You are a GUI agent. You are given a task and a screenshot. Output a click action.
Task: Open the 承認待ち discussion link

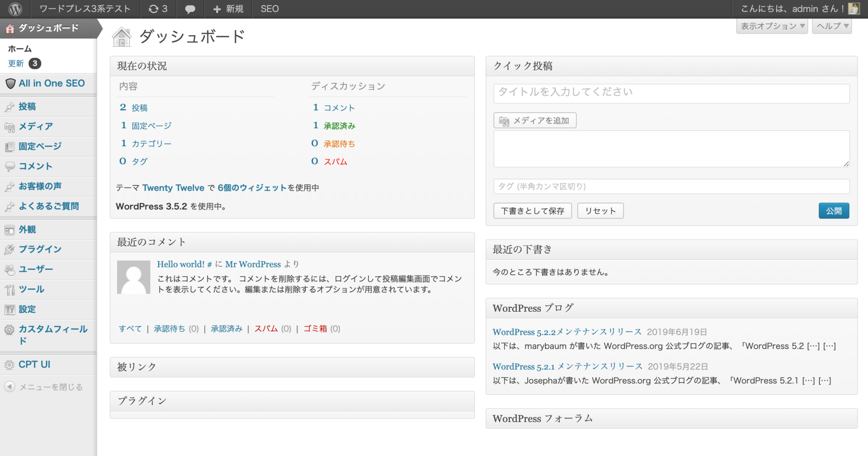[339, 144]
